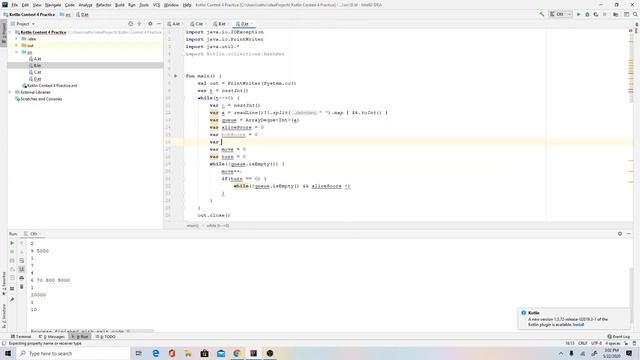Collapse the Kotlin Contest 4 Practice root
This screenshot has width=640, height=360.
(11, 32)
